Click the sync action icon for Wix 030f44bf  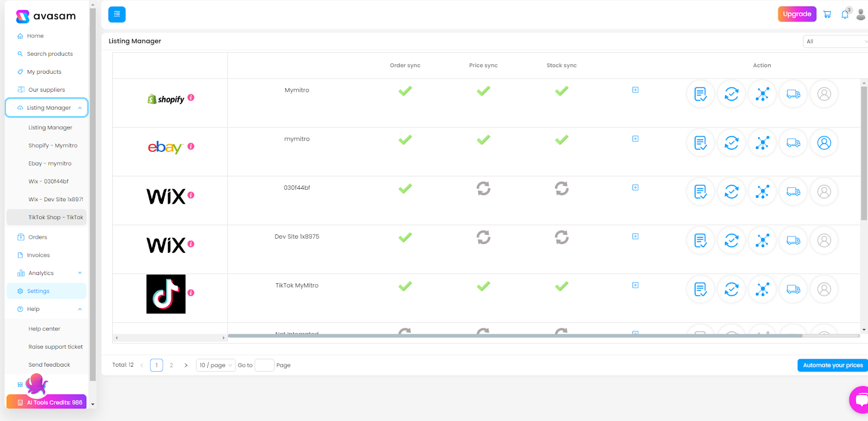pyautogui.click(x=731, y=192)
